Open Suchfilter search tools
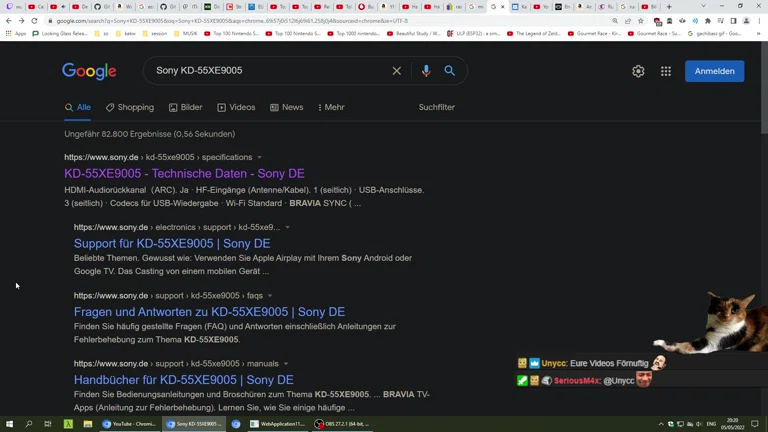Viewport: 768px width, 432px height. point(436,107)
